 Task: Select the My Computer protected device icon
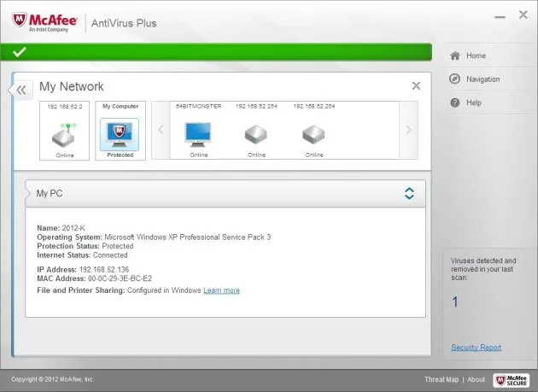[x=120, y=135]
